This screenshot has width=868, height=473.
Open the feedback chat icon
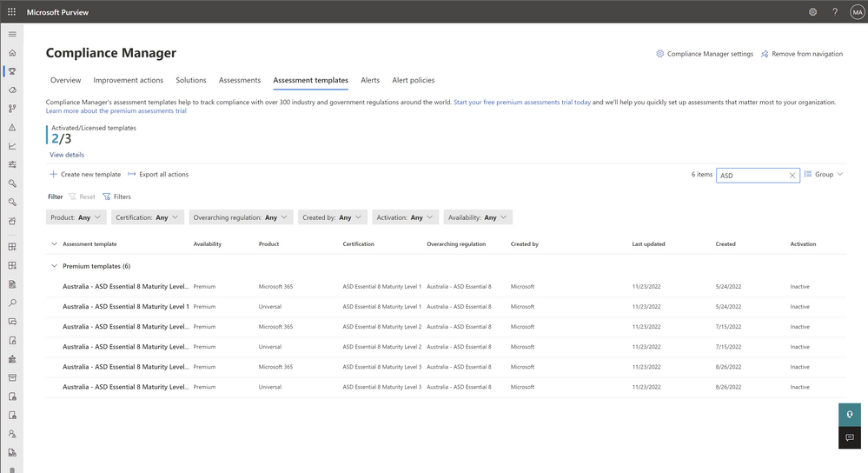(849, 437)
